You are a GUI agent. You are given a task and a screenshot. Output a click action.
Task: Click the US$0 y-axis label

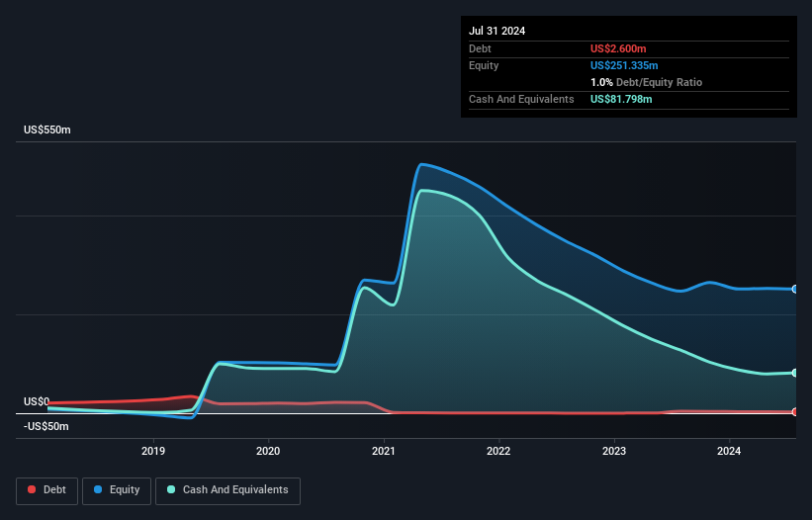pos(37,402)
